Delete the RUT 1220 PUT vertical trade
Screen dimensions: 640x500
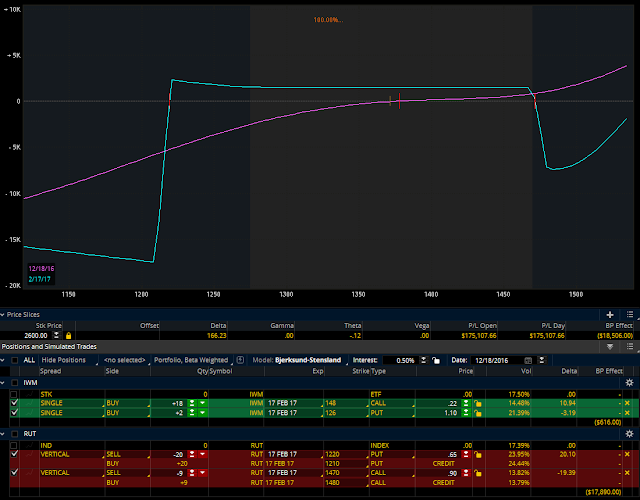point(627,454)
